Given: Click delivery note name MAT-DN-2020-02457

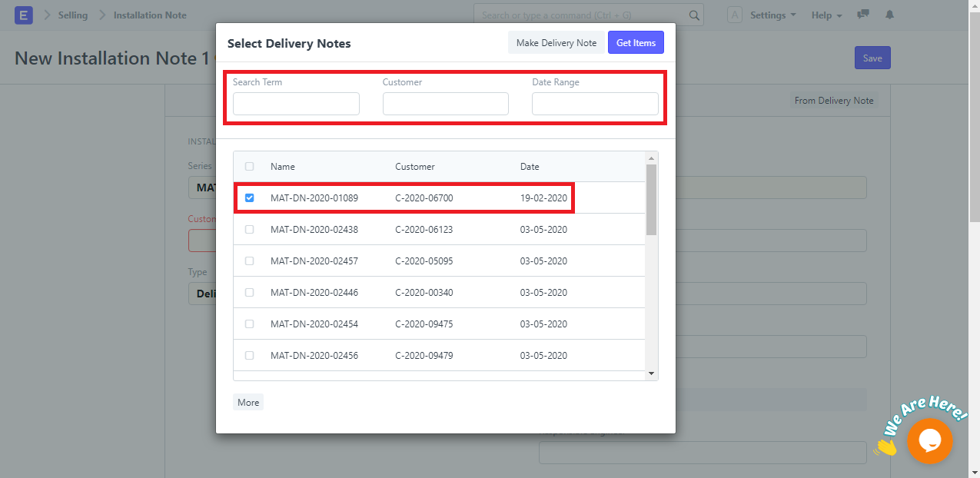Looking at the screenshot, I should [314, 261].
